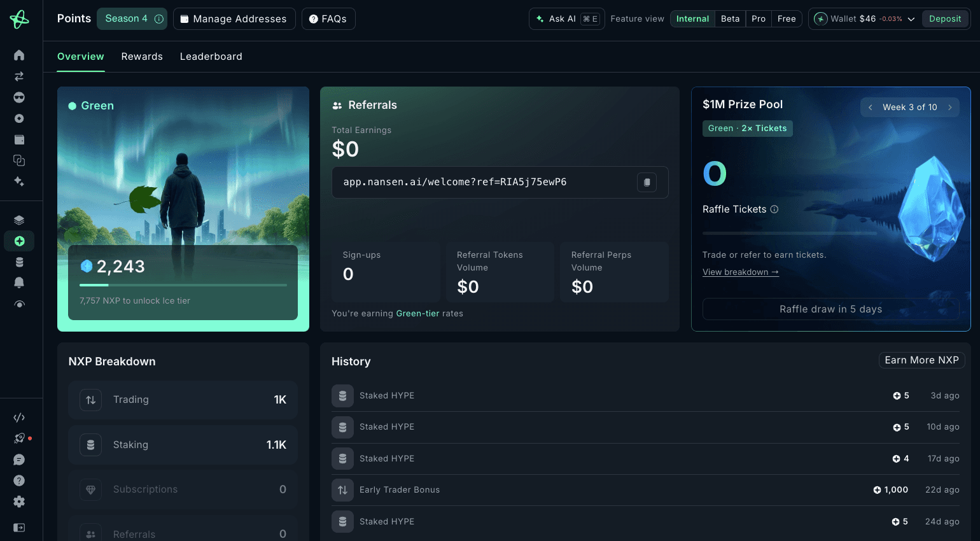Open the code brackets API icon
The height and width of the screenshot is (541, 980).
19,418
